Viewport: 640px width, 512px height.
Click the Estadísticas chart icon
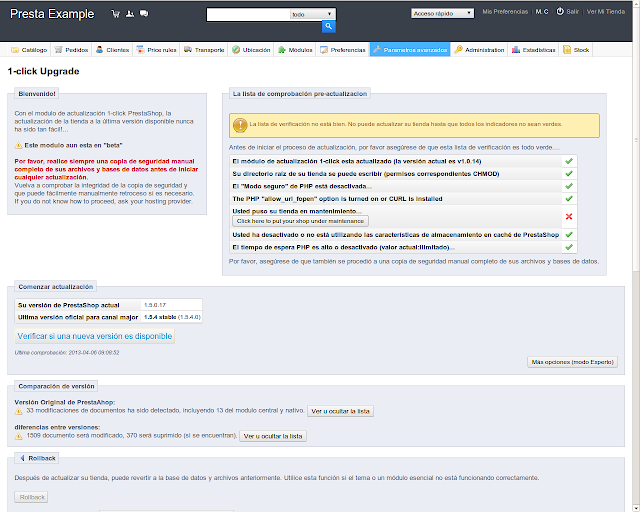pos(516,50)
